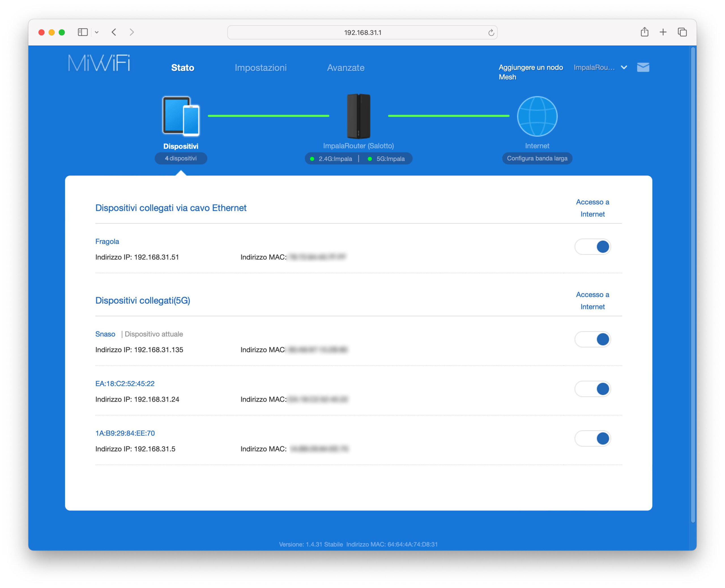The image size is (725, 588).
Task: Reload the page with refresh icon
Action: pyautogui.click(x=491, y=33)
